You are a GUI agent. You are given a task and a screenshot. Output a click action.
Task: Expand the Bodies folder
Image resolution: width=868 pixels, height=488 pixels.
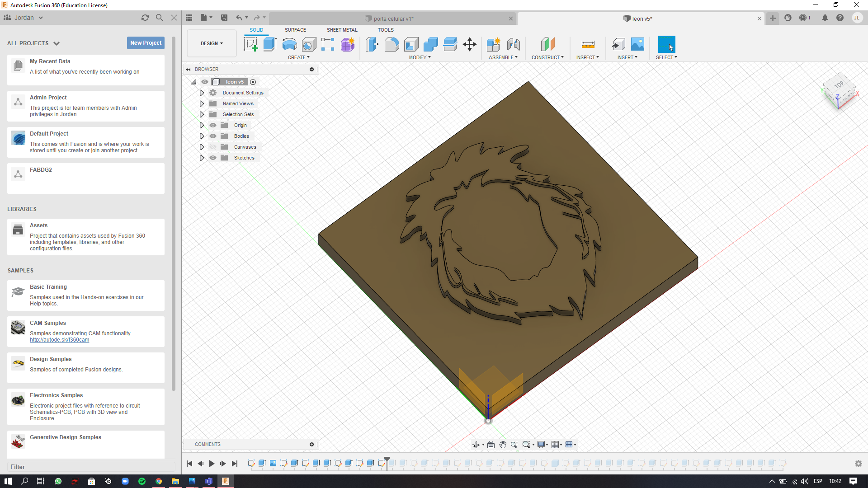[x=202, y=136]
